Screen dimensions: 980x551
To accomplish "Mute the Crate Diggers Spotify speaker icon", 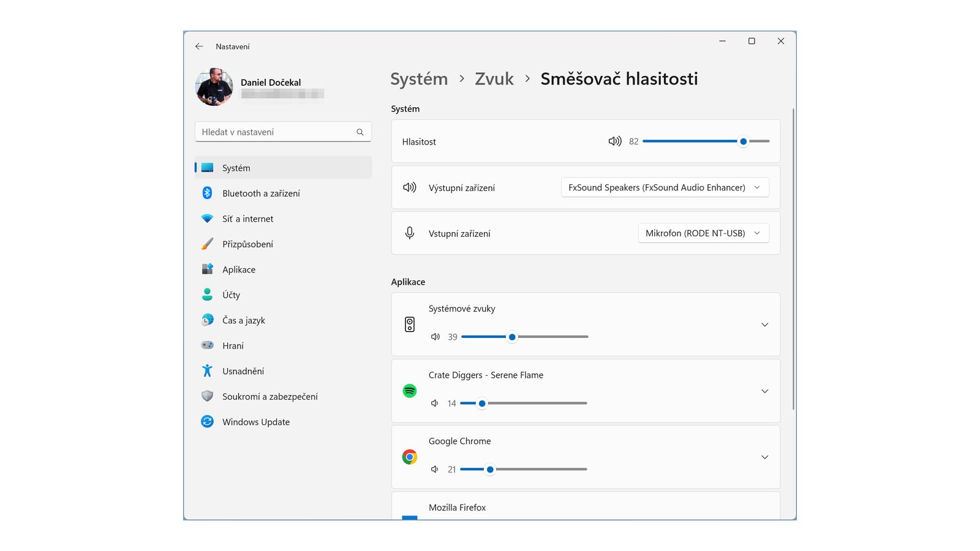I will point(435,403).
